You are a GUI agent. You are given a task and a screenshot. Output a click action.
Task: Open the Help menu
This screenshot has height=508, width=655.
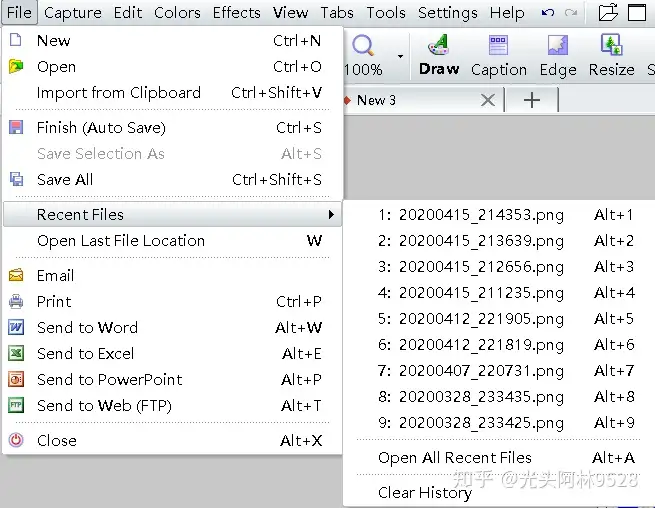[x=507, y=13]
